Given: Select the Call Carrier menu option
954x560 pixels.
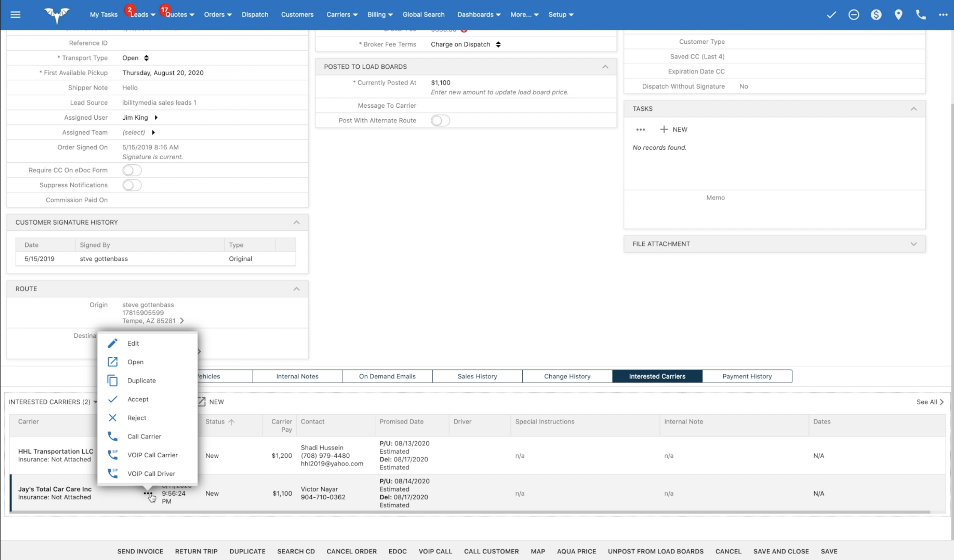Looking at the screenshot, I should [x=144, y=436].
